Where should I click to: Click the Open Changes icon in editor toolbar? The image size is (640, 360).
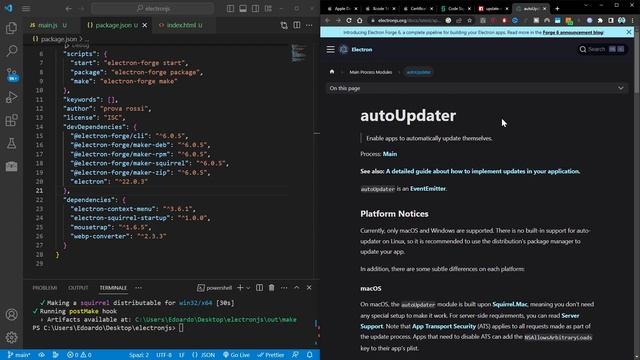point(284,25)
